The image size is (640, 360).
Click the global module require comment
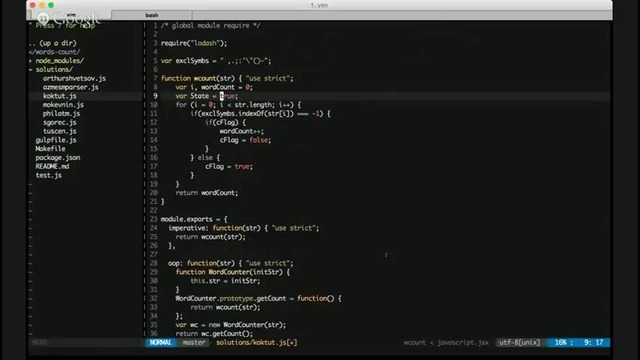pyautogui.click(x=211, y=26)
